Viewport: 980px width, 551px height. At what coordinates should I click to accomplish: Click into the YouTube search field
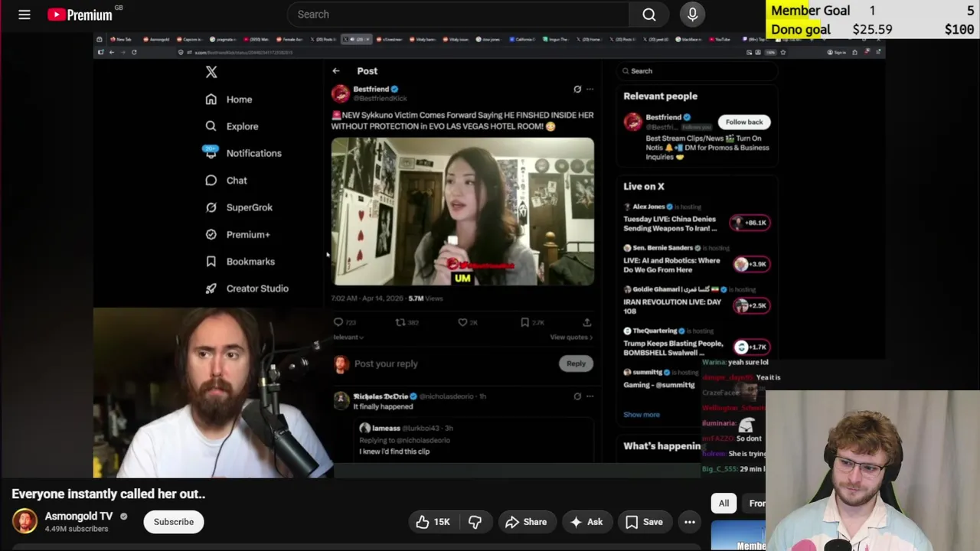pos(458,15)
